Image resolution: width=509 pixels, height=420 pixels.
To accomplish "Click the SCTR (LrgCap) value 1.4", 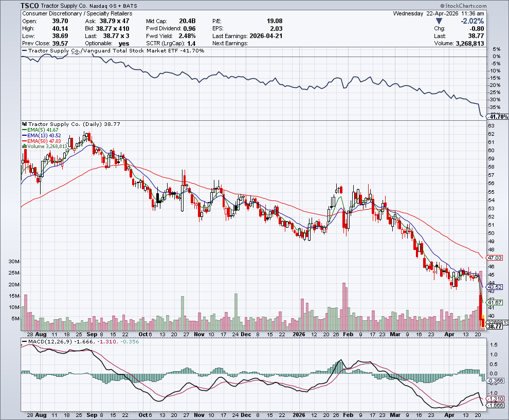I will point(191,44).
